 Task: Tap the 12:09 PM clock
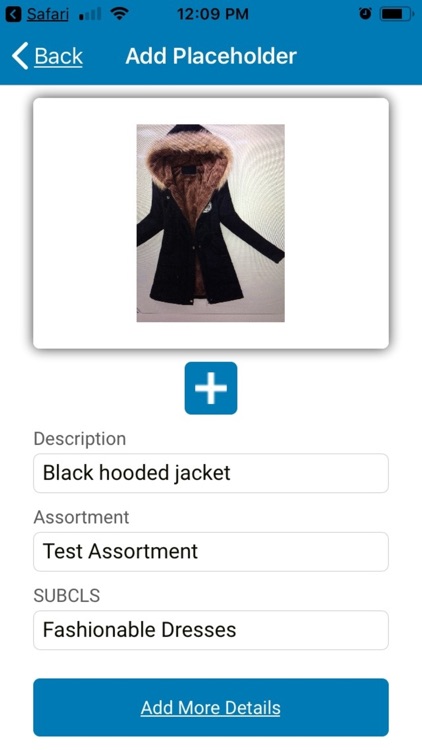point(212,14)
